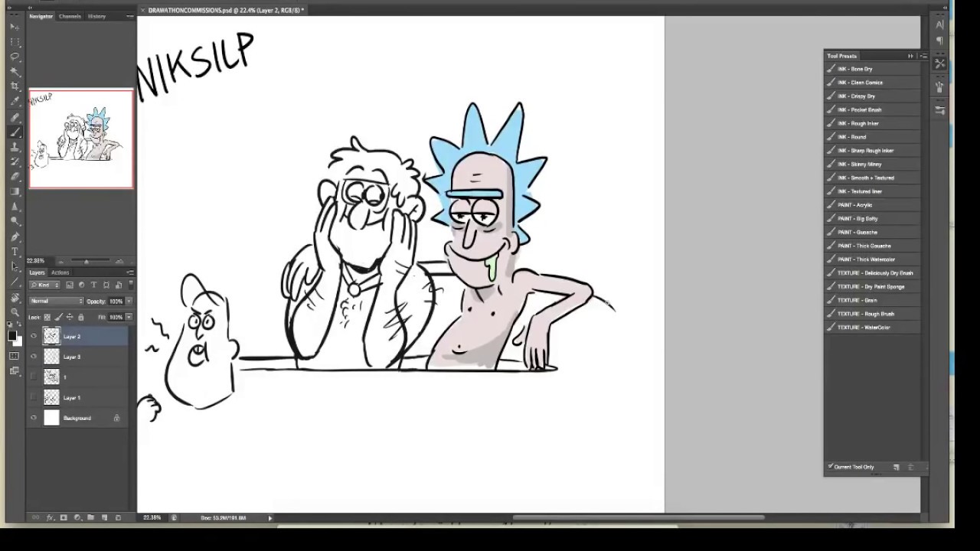Select the Eyedropper tool
980x551 pixels.
[x=15, y=100]
